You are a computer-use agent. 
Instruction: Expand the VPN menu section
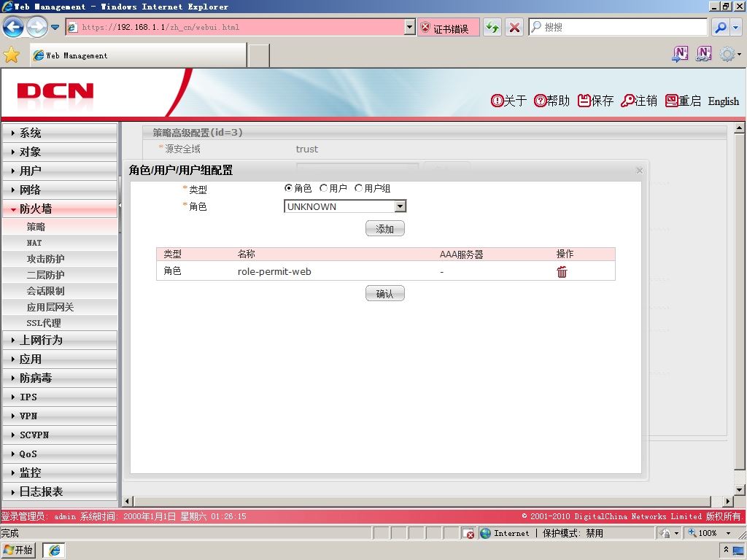click(x=60, y=416)
